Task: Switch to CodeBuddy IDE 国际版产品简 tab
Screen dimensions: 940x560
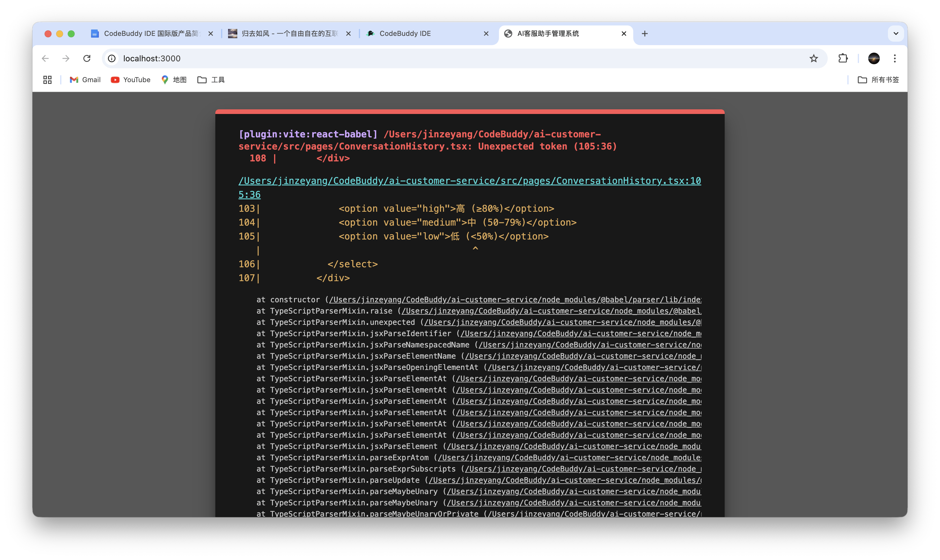Action: 151,34
